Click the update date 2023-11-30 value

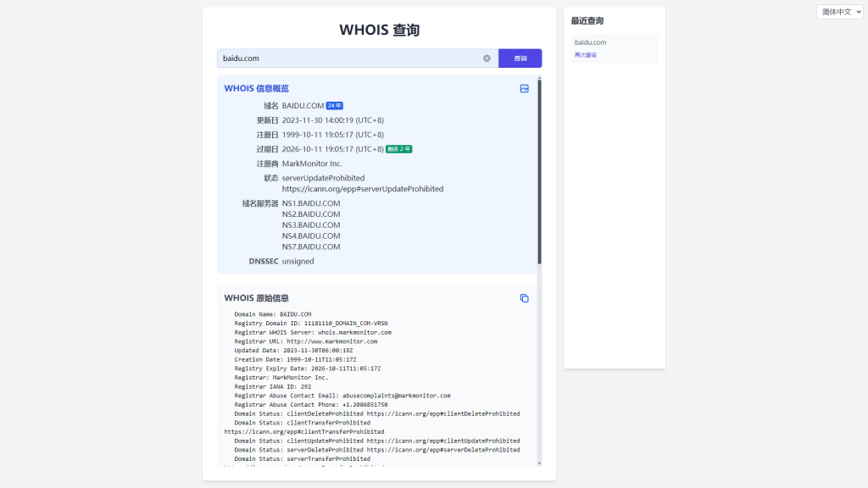(332, 120)
